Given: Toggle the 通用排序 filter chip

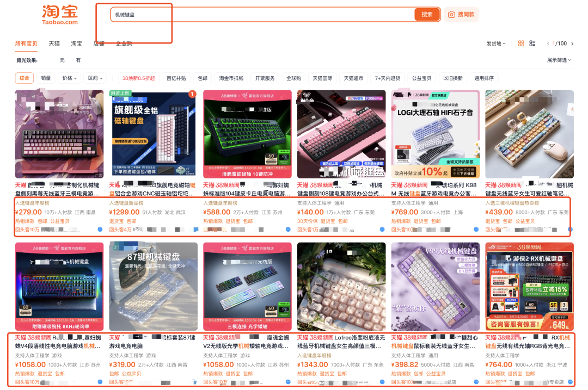Looking at the screenshot, I should coord(484,78).
